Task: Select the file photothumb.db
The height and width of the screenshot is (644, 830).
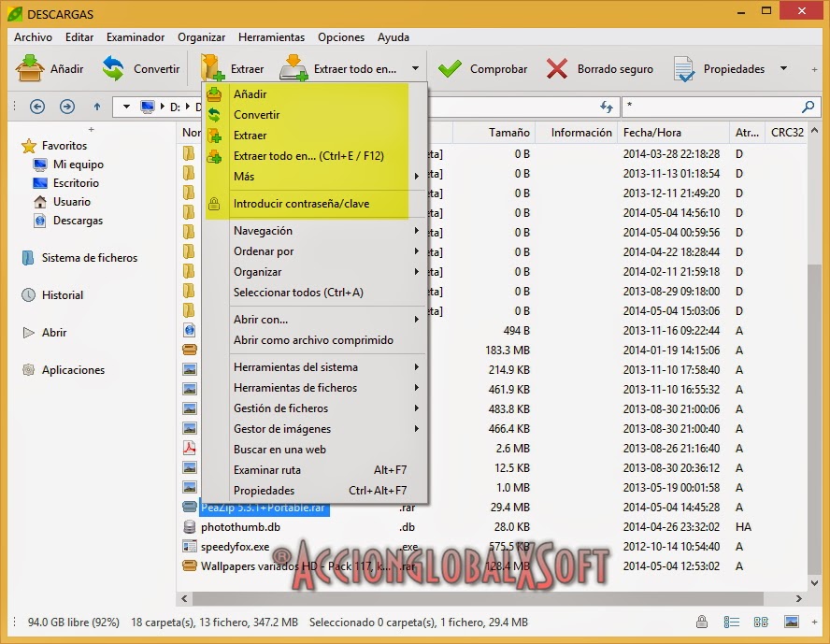Action: 240,527
